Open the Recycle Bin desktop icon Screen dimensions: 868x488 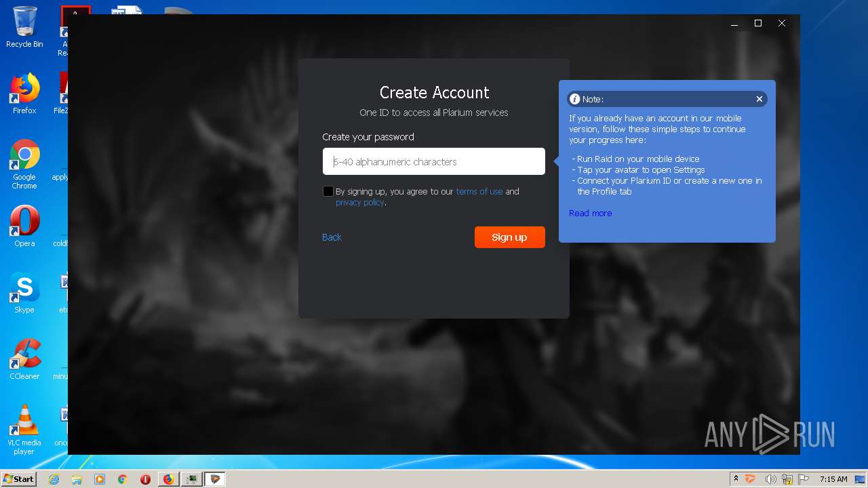pyautogui.click(x=24, y=27)
